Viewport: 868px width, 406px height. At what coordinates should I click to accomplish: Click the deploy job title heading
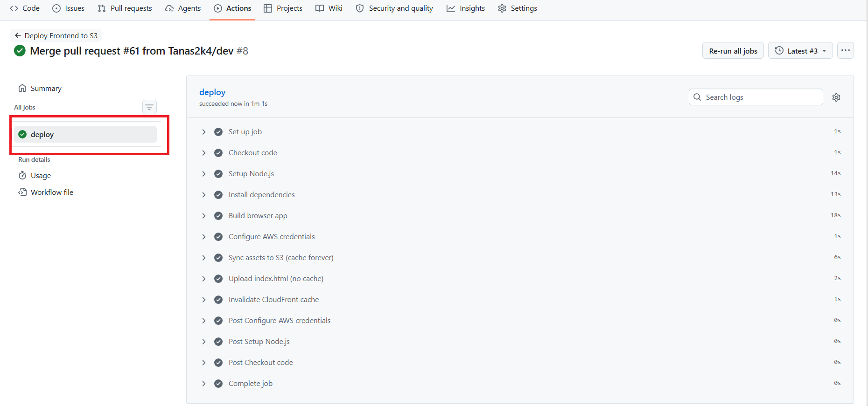212,92
